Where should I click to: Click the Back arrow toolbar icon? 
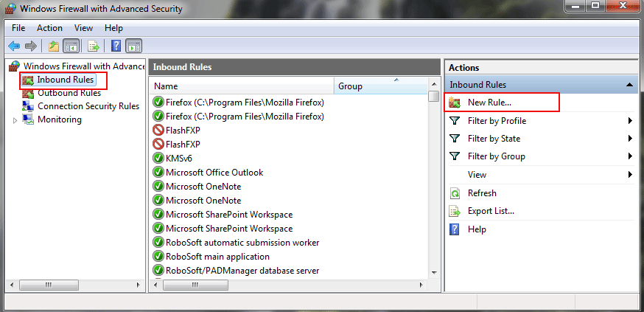(x=14, y=46)
